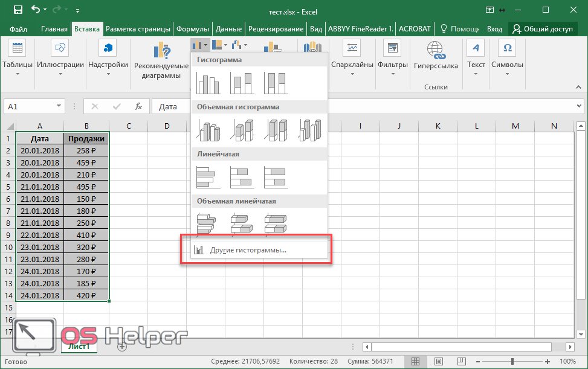The width and height of the screenshot is (588, 369).
Task: Select the 3-D clustered column chart
Action: point(208,129)
